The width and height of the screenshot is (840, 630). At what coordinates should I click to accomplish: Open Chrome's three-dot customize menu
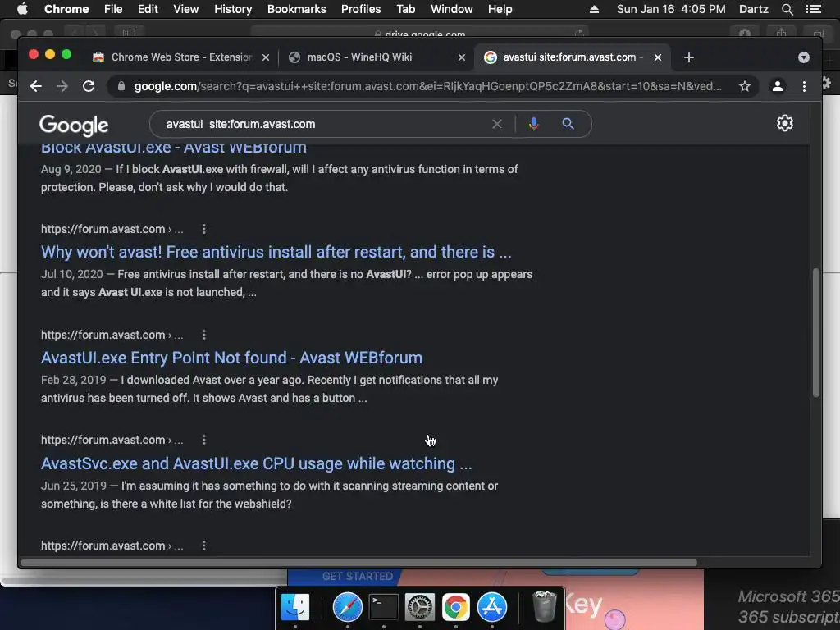pos(804,86)
